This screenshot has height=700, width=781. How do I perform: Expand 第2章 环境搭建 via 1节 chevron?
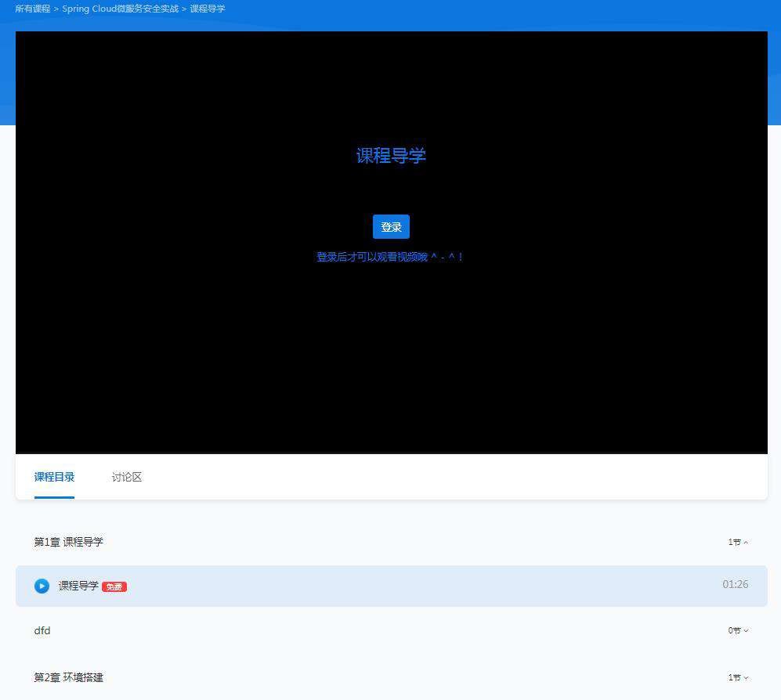pyautogui.click(x=738, y=677)
